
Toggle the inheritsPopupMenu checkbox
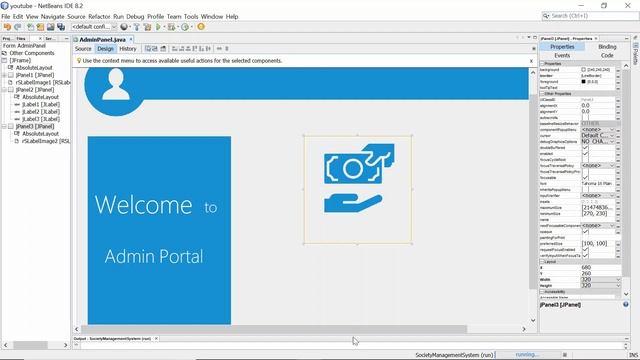[585, 189]
